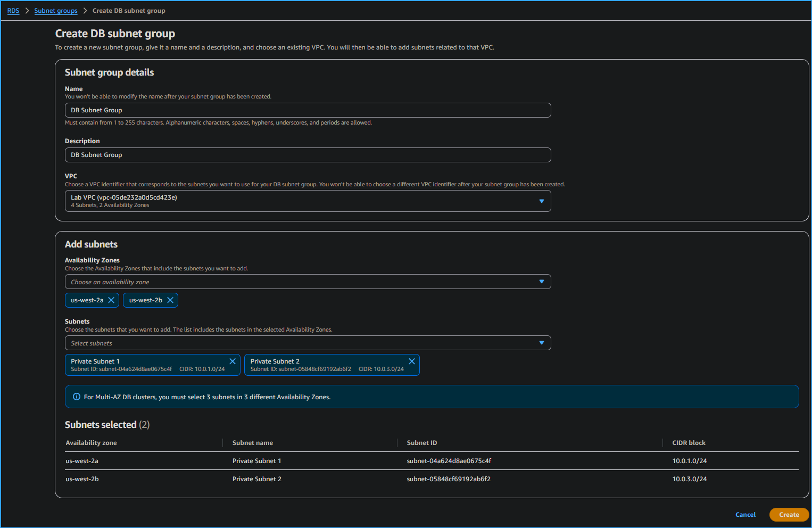Click the availability zone dropdown arrow
812x528 pixels.
pyautogui.click(x=542, y=282)
